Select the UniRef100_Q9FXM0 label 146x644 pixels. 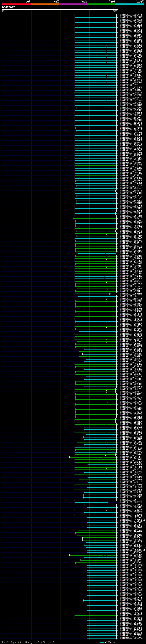131,55
